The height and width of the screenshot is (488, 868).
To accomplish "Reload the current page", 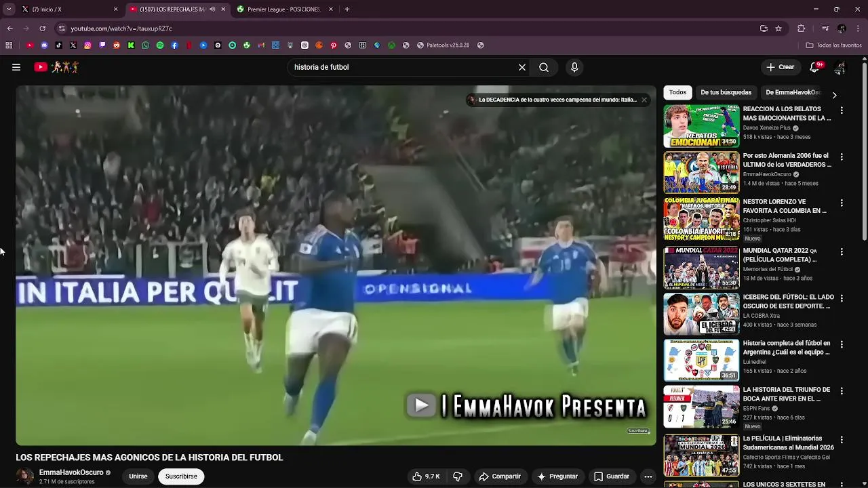I will (x=42, y=28).
